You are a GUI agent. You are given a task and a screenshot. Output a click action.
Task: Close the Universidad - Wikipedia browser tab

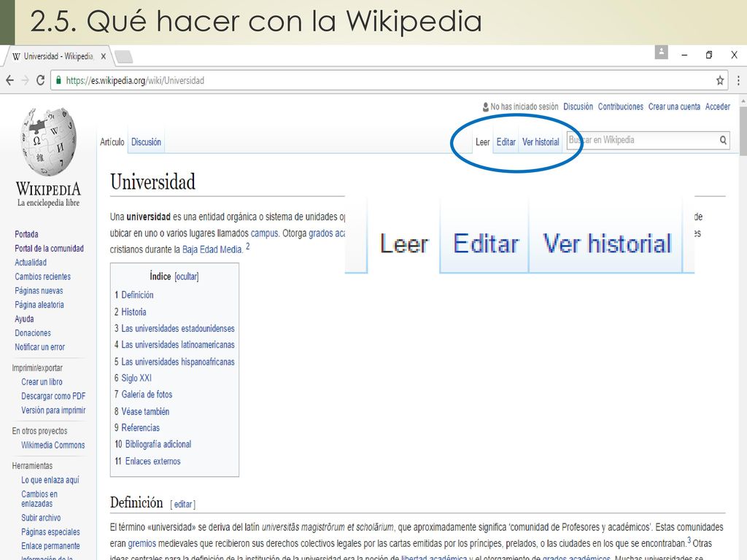104,56
